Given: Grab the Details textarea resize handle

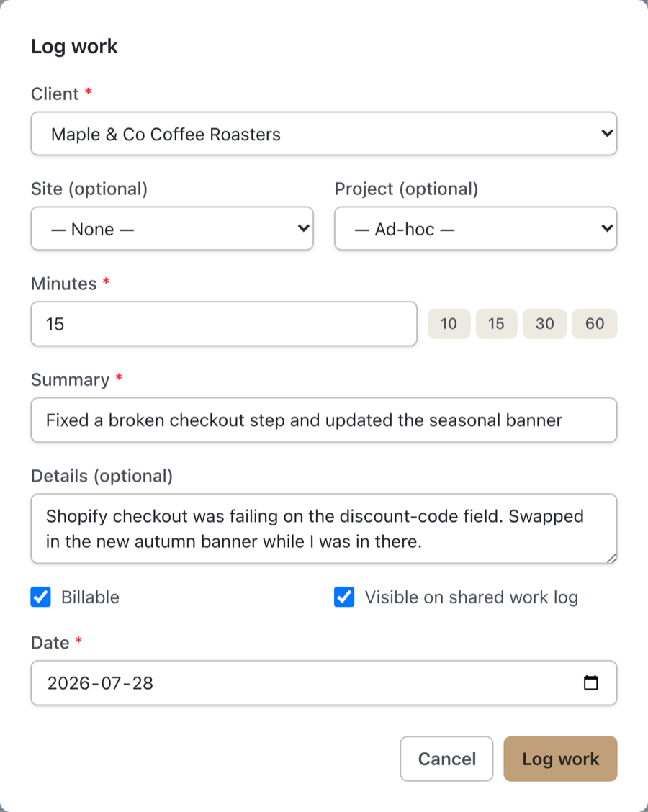Looking at the screenshot, I should tap(612, 559).
